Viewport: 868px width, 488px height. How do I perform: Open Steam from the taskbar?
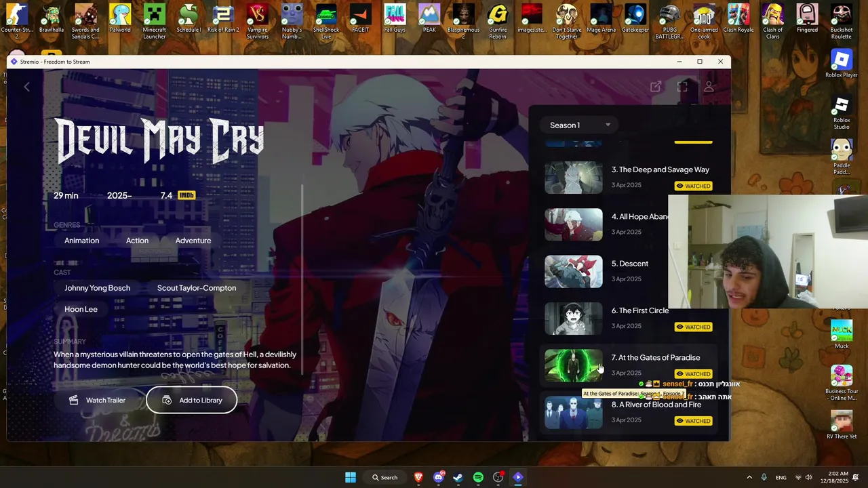pos(458,477)
